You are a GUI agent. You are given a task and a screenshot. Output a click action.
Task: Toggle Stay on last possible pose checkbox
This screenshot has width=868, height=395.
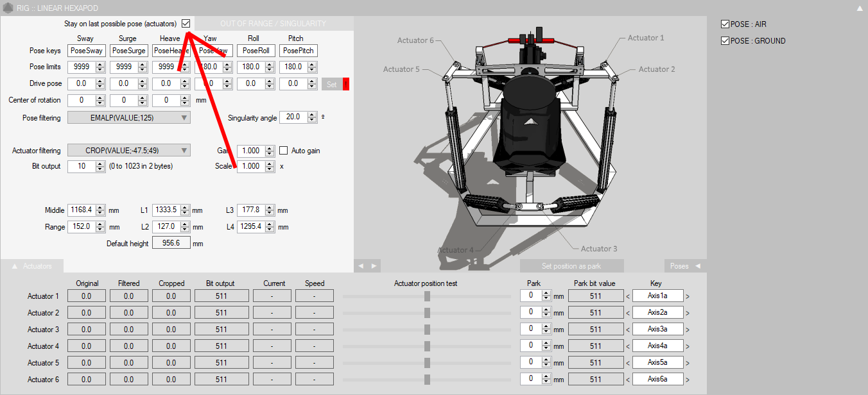(x=186, y=24)
